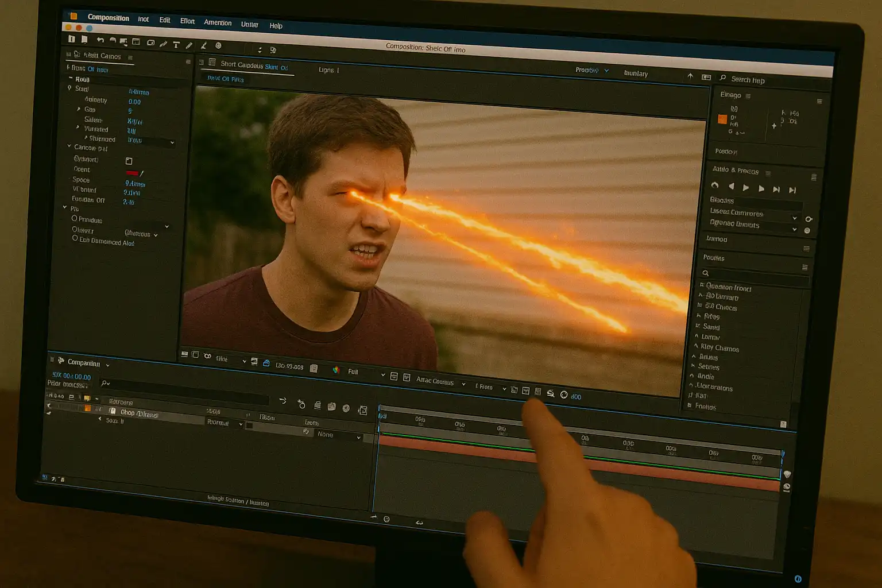Image resolution: width=882 pixels, height=588 pixels.
Task: Click the upward arrow icon near Search help
Action: point(690,76)
